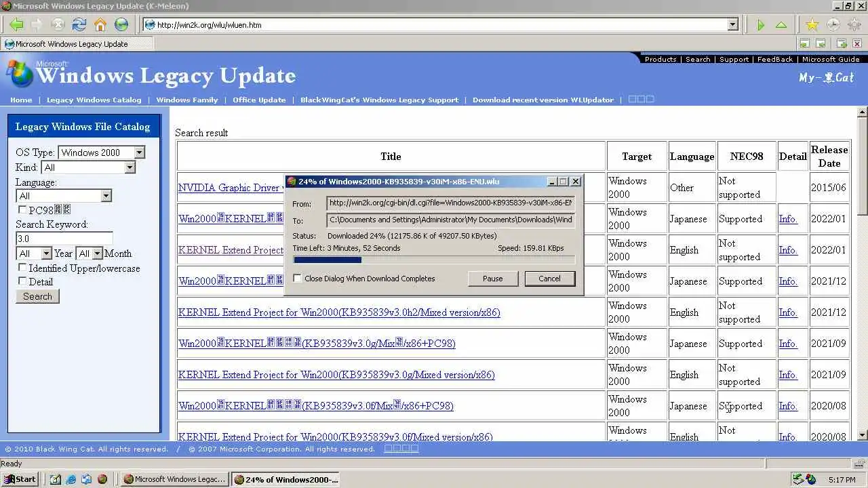Pause the download

click(x=493, y=279)
